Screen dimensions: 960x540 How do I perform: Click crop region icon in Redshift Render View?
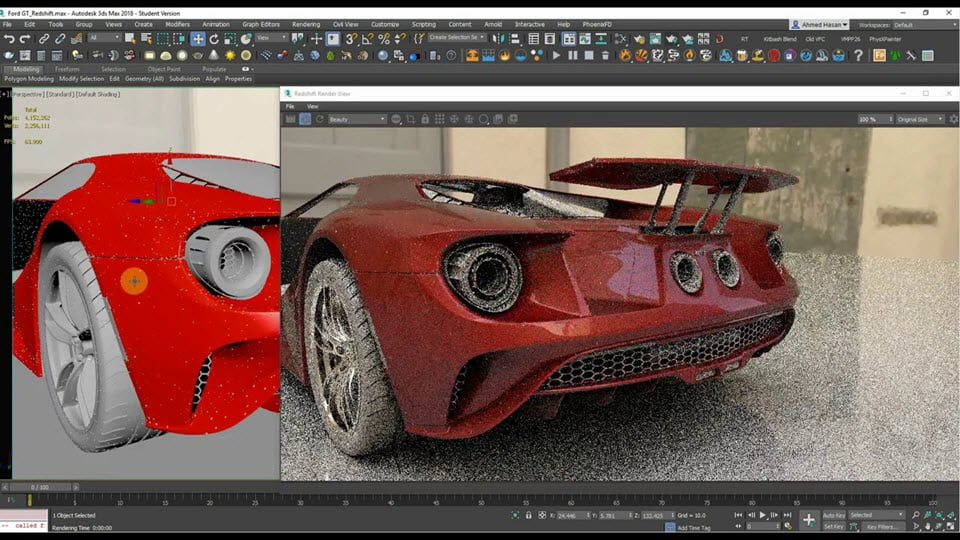(411, 119)
